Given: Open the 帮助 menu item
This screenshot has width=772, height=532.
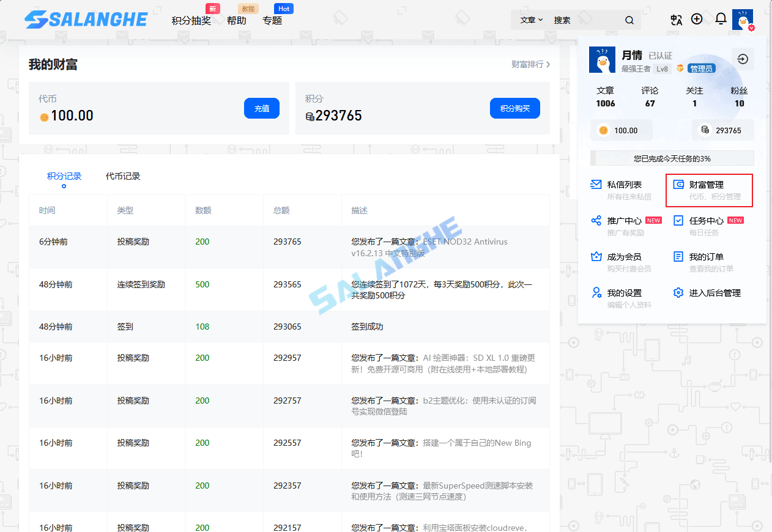Looking at the screenshot, I should (237, 20).
